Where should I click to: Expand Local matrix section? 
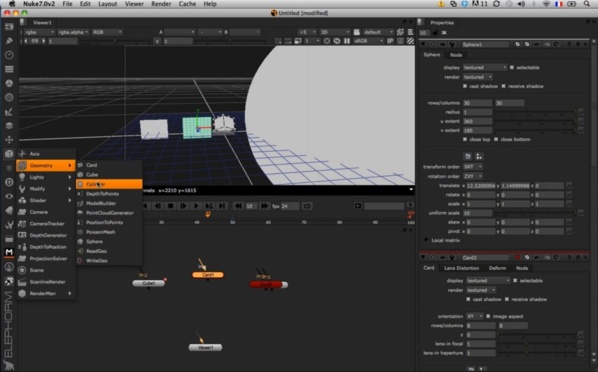pyautogui.click(x=427, y=240)
